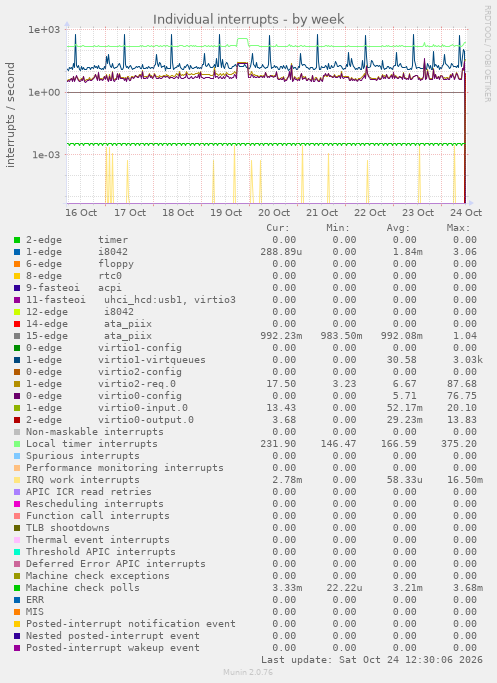This screenshot has height=683, width=497.
Task: Click the '231.90' current Local timer value
Action: 278,444
